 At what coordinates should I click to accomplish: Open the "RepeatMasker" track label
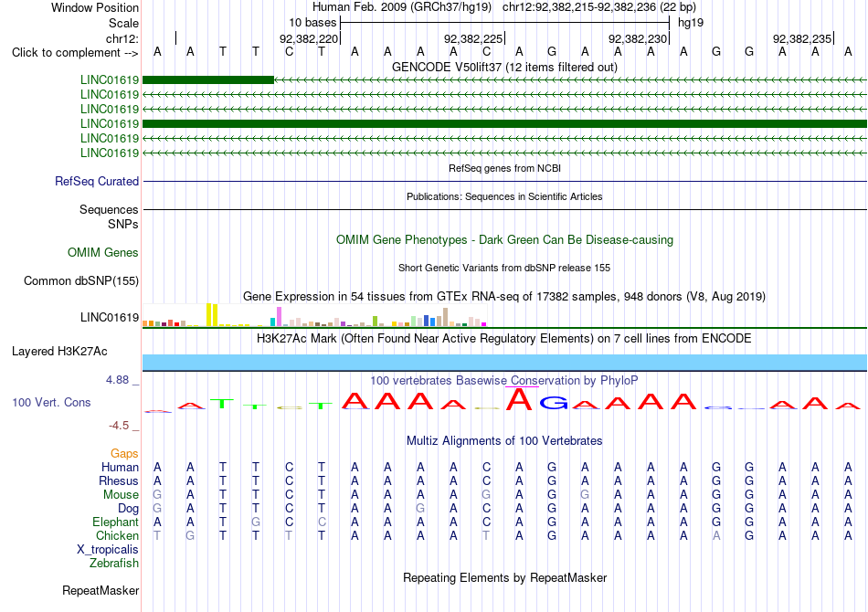[x=101, y=590]
